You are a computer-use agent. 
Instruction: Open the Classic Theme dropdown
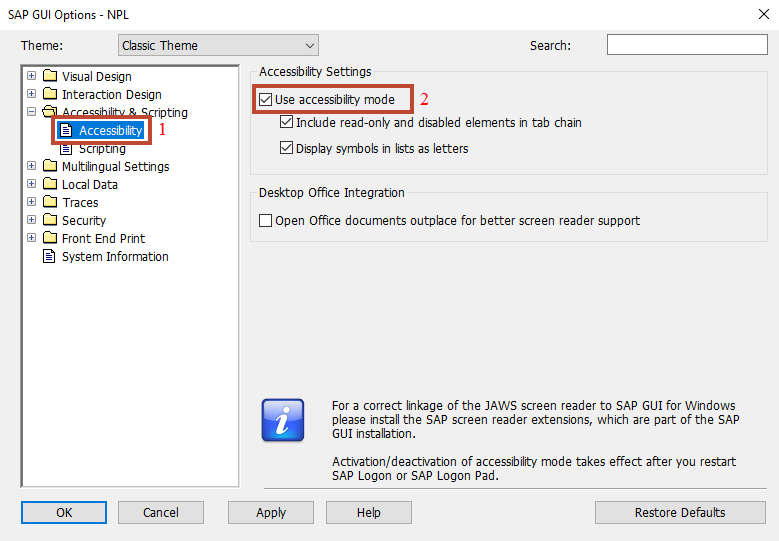tap(218, 45)
